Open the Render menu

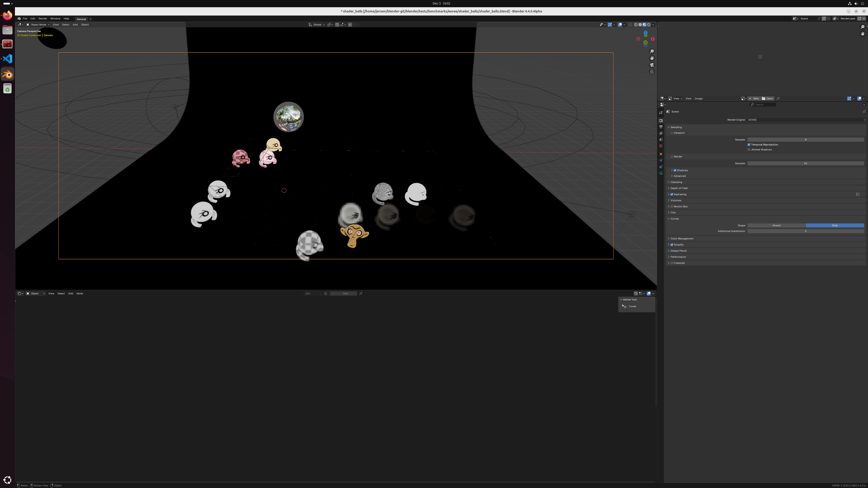click(43, 19)
